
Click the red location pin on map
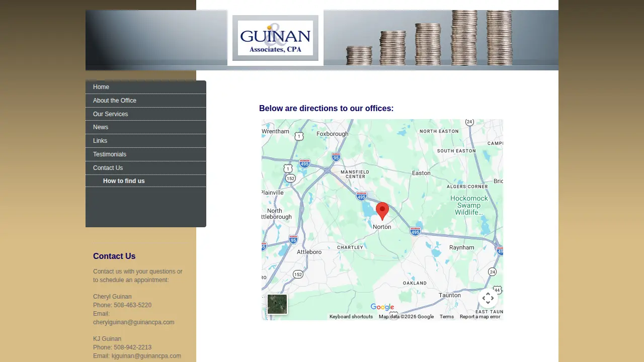click(x=382, y=211)
